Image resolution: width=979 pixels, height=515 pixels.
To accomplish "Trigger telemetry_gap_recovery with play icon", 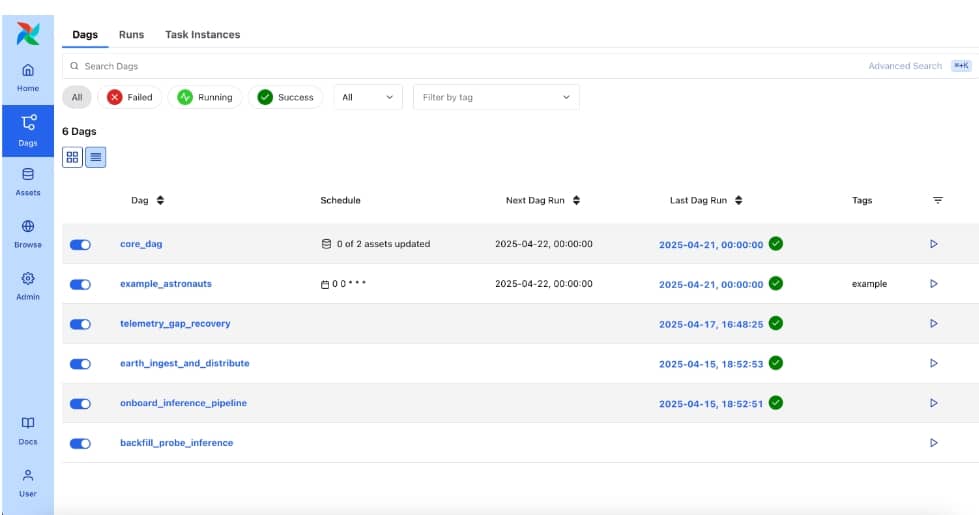I will tap(933, 323).
